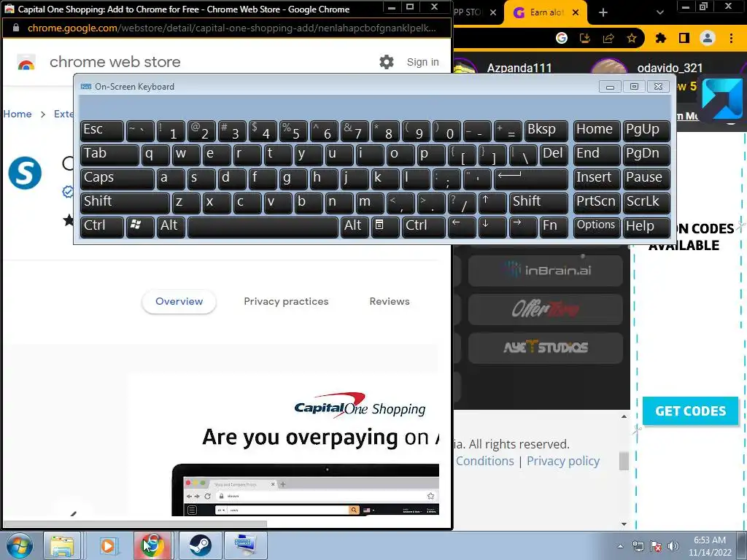Toggle the left Ctrl key
Screen dimensions: 747x560
pyautogui.click(x=102, y=227)
